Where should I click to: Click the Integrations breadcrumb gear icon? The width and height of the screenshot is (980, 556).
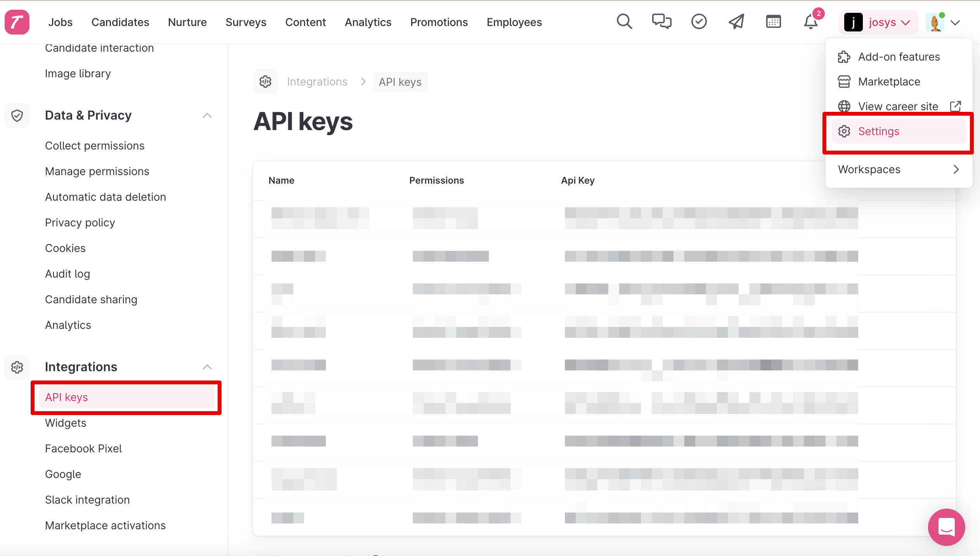point(265,82)
